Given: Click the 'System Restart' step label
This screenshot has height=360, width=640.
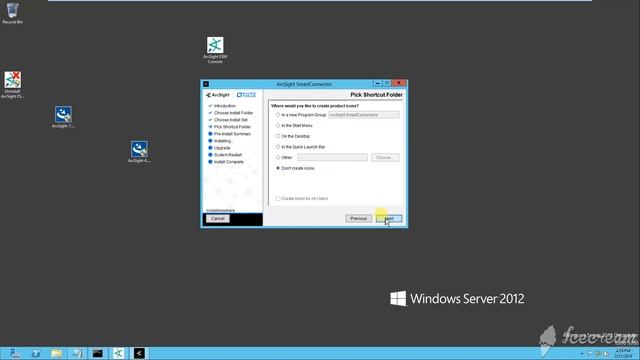Looking at the screenshot, I should [x=228, y=155].
